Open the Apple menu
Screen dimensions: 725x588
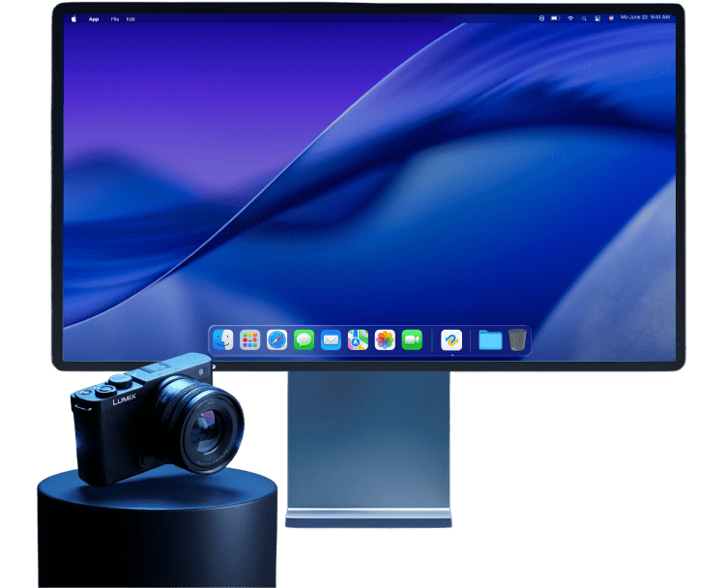73,19
